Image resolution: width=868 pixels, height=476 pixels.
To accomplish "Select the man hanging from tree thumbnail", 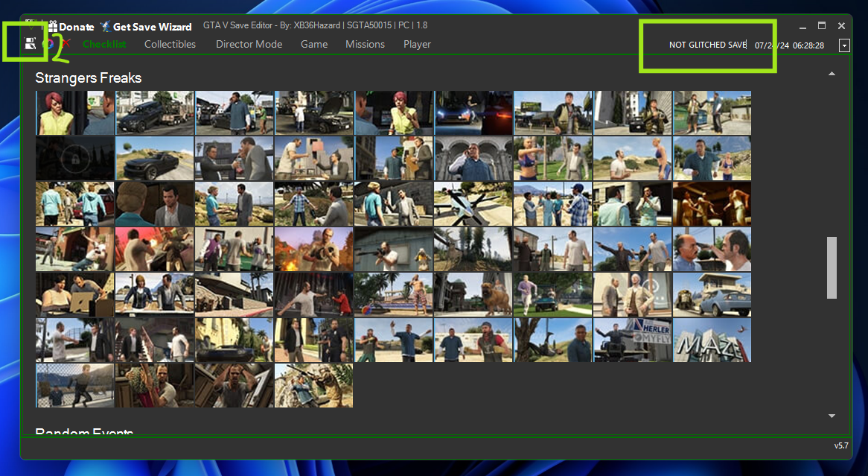I will 553,340.
